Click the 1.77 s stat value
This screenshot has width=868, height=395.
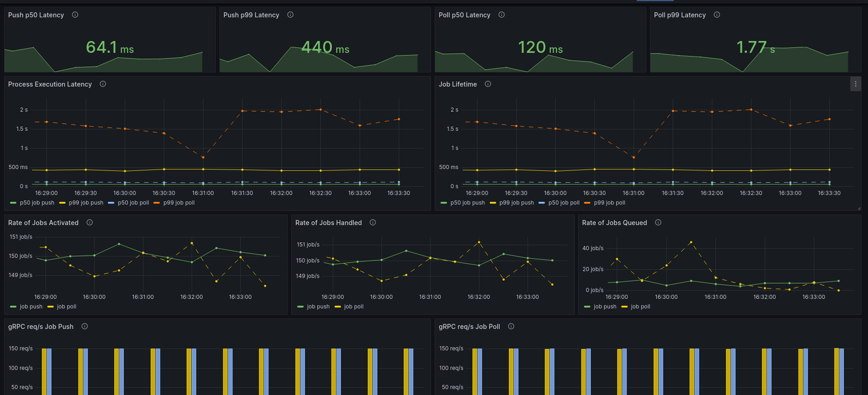tap(756, 47)
